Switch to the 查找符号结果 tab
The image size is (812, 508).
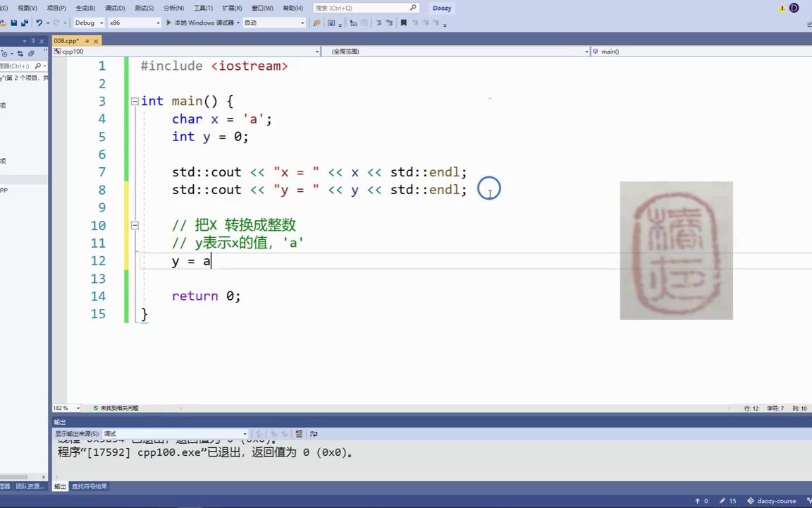coord(90,486)
